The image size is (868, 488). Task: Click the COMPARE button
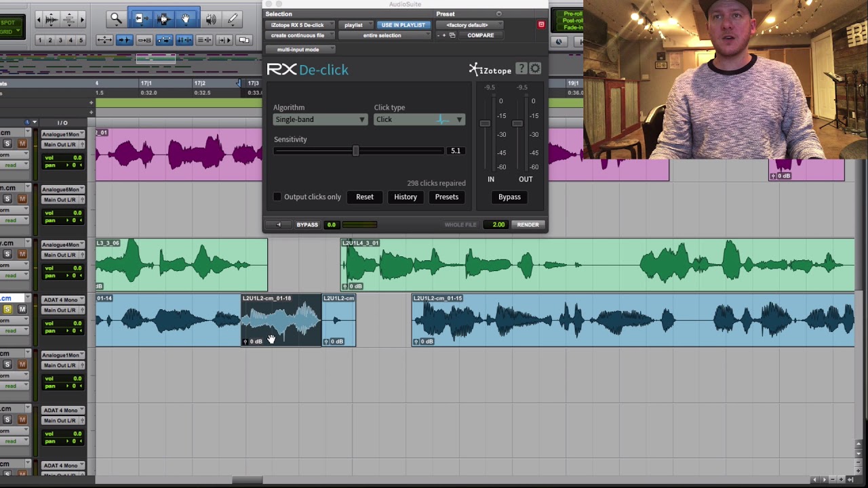[481, 35]
